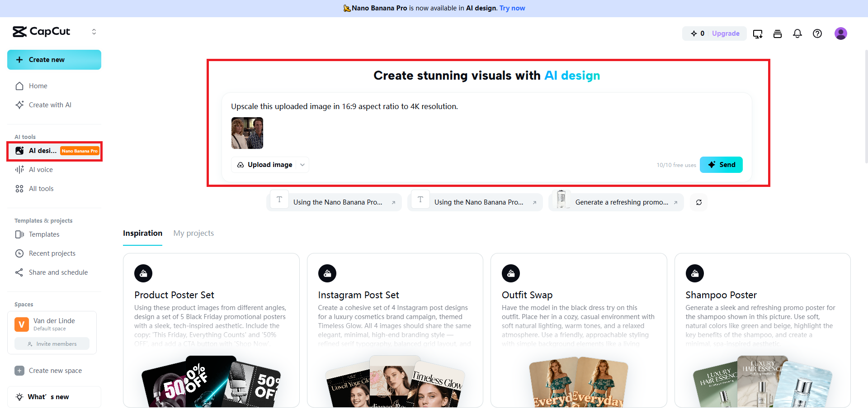Open your profile avatar menu
This screenshot has height=415, width=868.
[841, 33]
